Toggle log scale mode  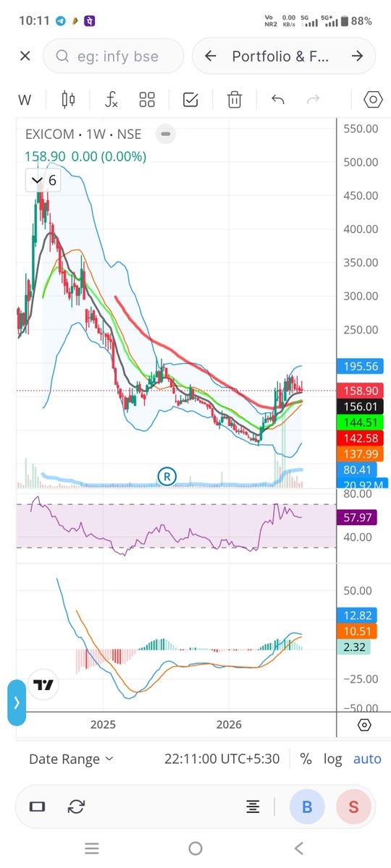(332, 759)
